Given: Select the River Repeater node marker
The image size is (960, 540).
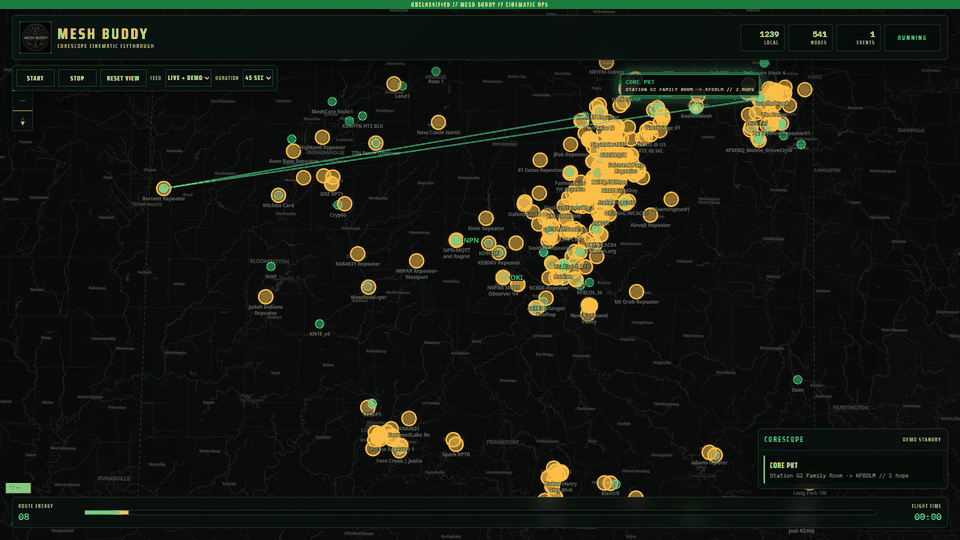Looking at the screenshot, I should pyautogui.click(x=486, y=218).
